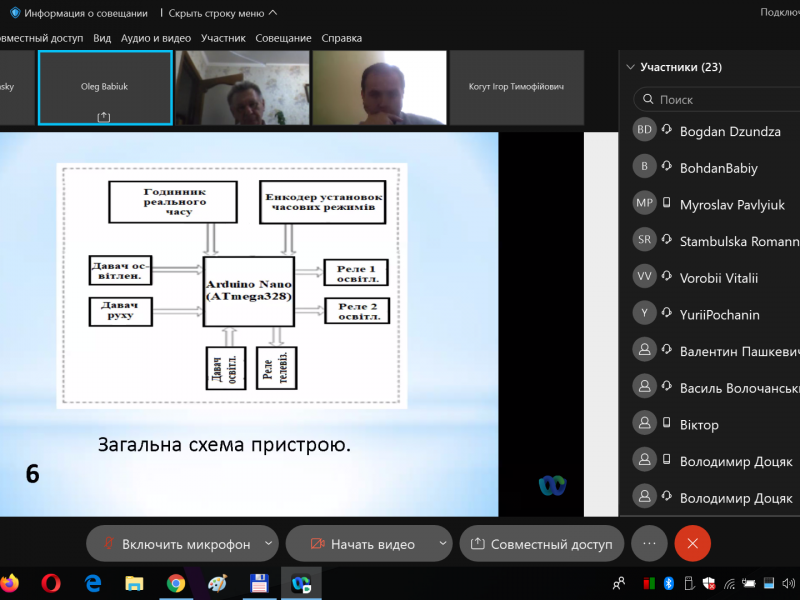This screenshot has height=600, width=800.
Task: Collapse the Участники panel chevron
Action: pyautogui.click(x=630, y=68)
